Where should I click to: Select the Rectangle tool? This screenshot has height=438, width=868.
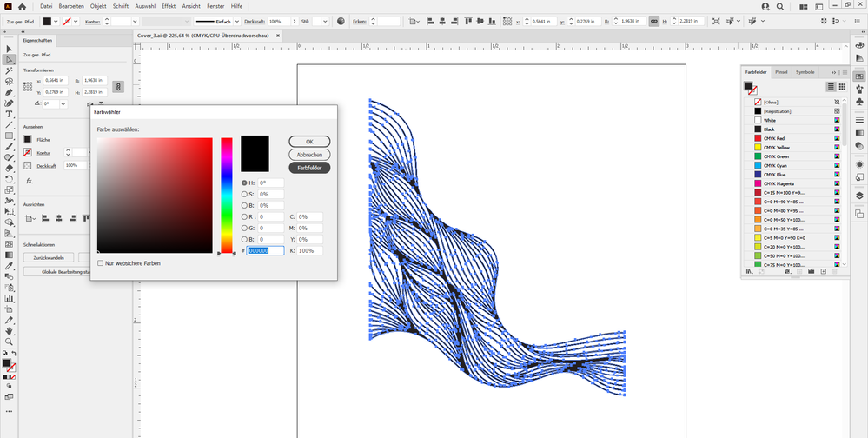point(9,136)
